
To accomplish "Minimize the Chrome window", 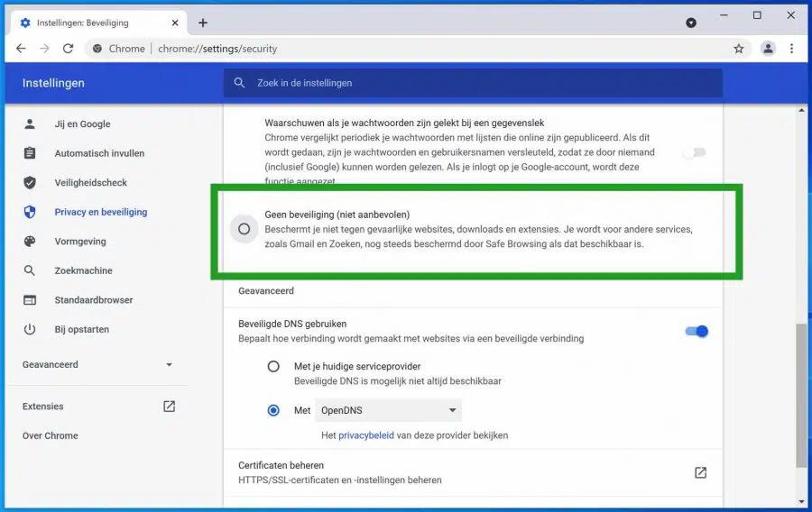I will click(724, 15).
